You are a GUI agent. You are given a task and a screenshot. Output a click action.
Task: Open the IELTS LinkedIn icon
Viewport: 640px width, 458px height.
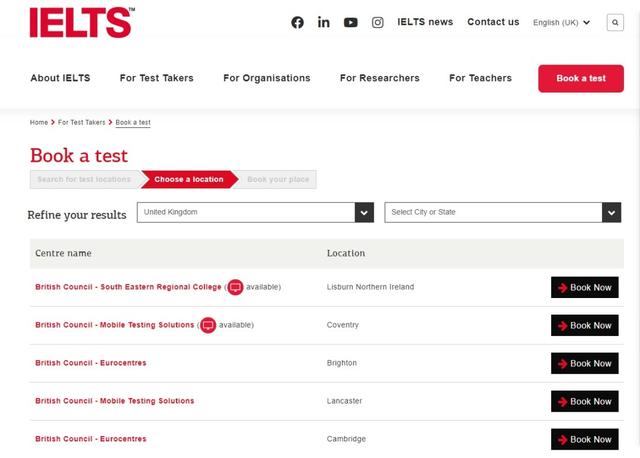(324, 22)
